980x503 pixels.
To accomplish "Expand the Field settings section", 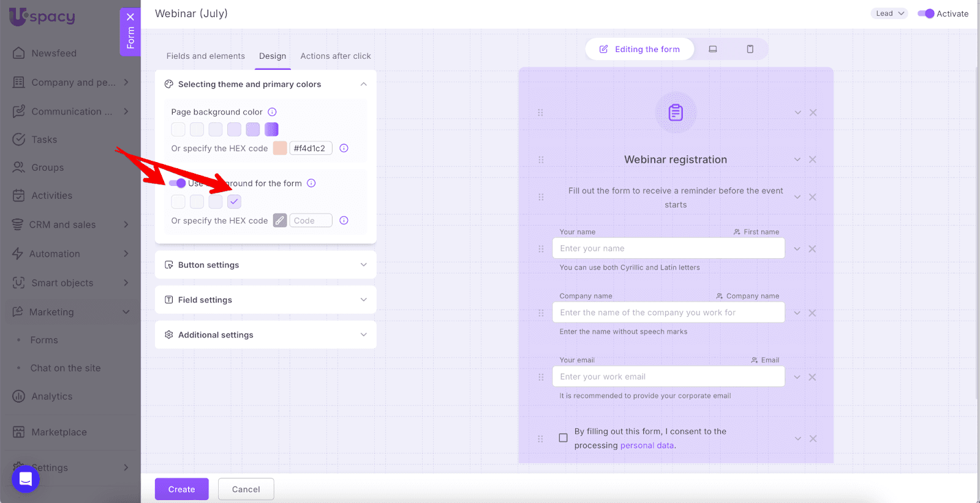I will point(265,300).
